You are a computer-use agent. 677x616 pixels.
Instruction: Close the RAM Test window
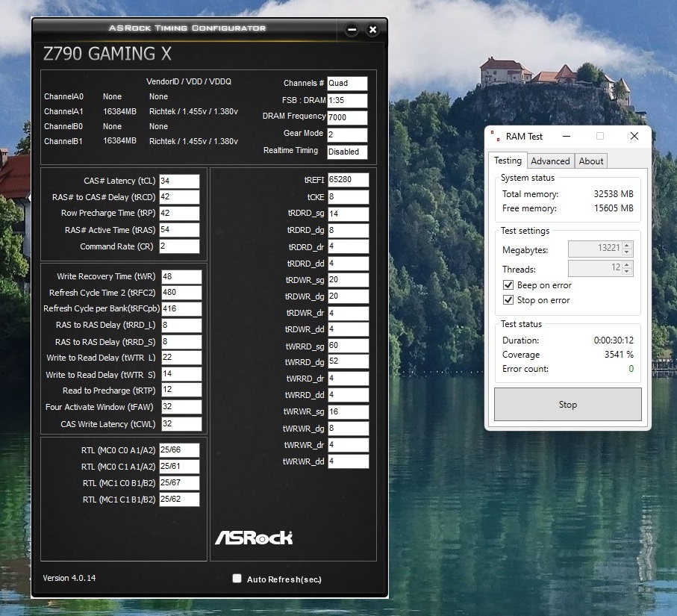pyautogui.click(x=634, y=136)
